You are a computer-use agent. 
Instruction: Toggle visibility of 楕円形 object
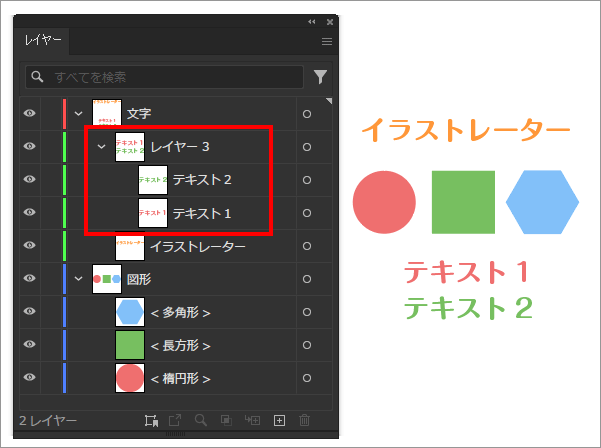coord(30,377)
